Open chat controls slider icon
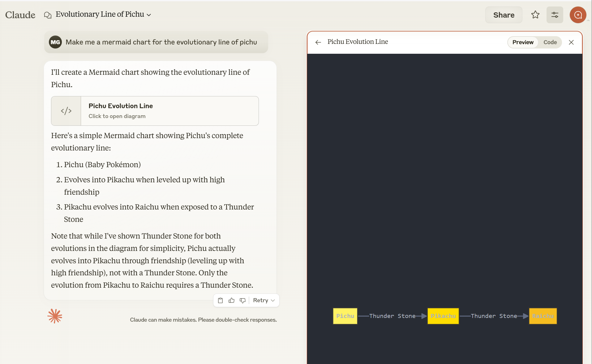Image resolution: width=592 pixels, height=364 pixels. point(555,15)
